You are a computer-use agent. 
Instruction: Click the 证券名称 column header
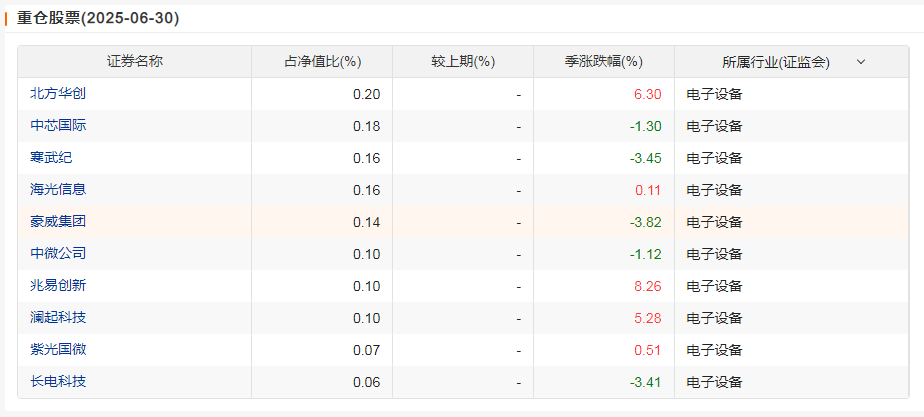click(x=135, y=62)
